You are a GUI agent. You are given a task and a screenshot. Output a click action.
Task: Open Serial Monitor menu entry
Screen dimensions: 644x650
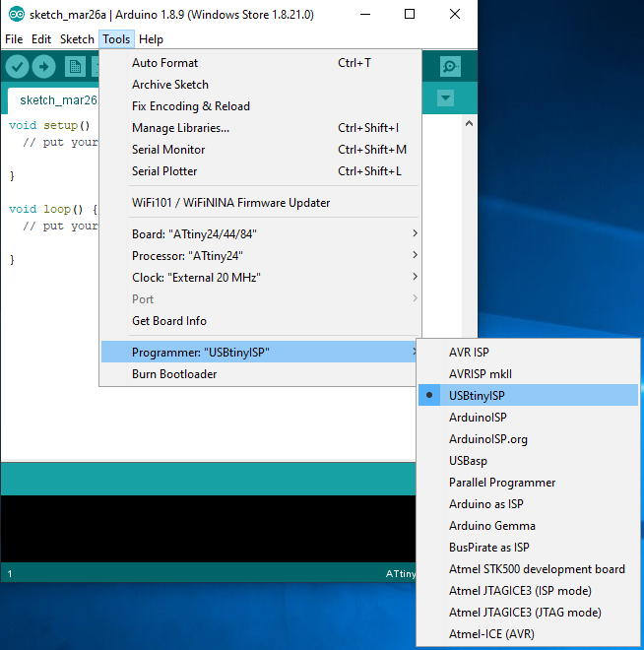coord(260,150)
